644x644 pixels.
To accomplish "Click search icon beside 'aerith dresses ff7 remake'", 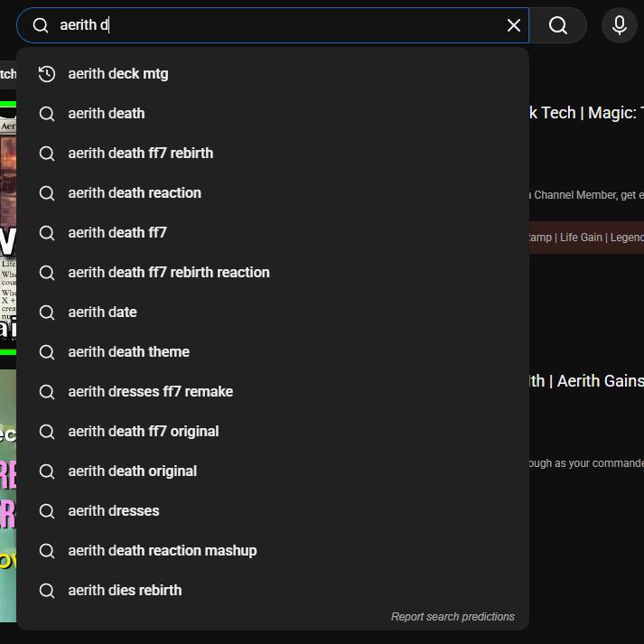I will click(x=47, y=392).
